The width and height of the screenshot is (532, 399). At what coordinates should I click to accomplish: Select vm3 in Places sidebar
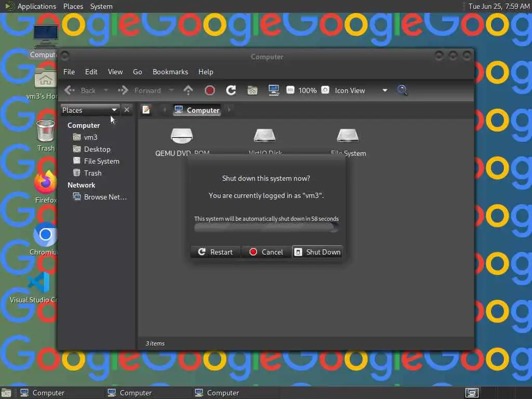pyautogui.click(x=85, y=137)
